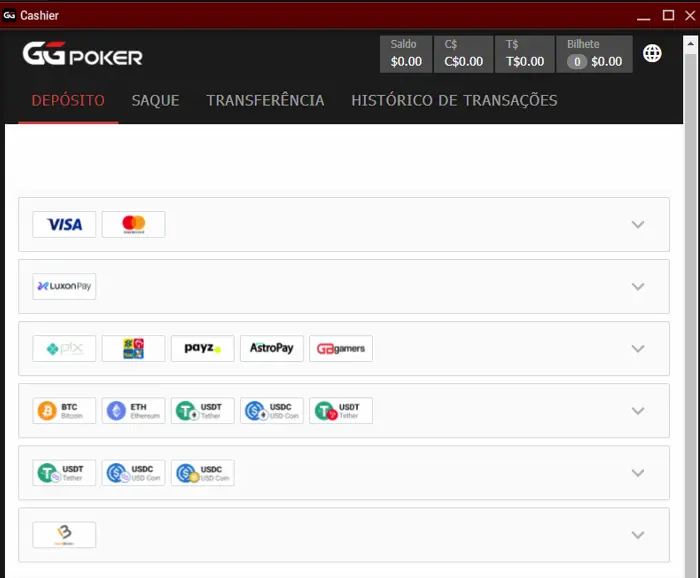Screen dimensions: 700x578
Task: Select first USDC USD Coin in fifth row
Action: [133, 473]
